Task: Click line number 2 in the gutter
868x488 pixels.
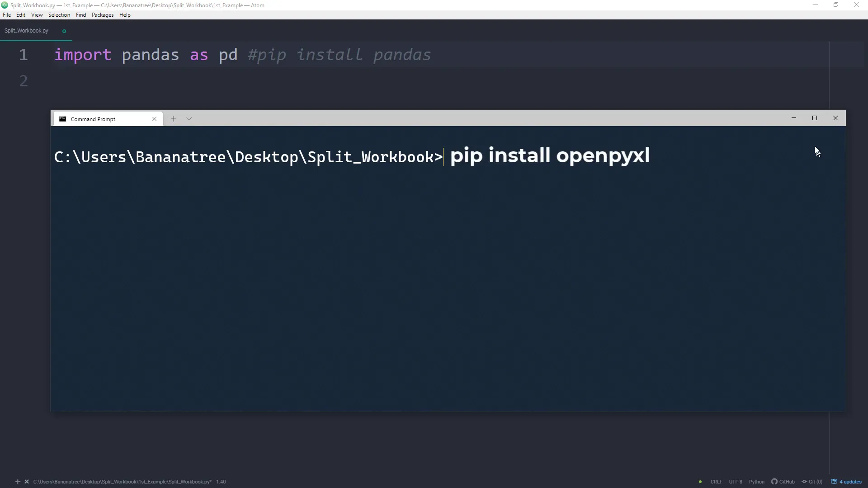Action: (24, 80)
